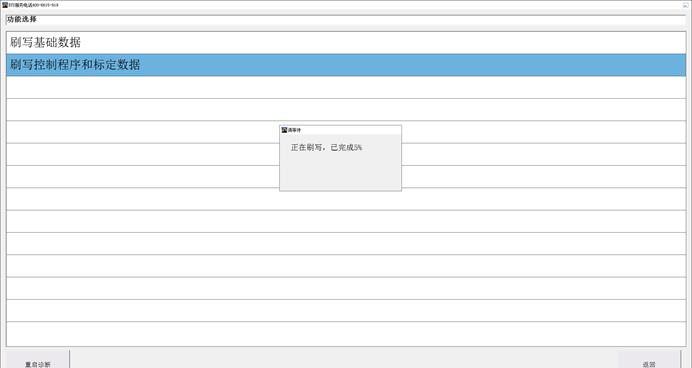
Task: Click the 正在刷写 progress message text
Action: (326, 148)
